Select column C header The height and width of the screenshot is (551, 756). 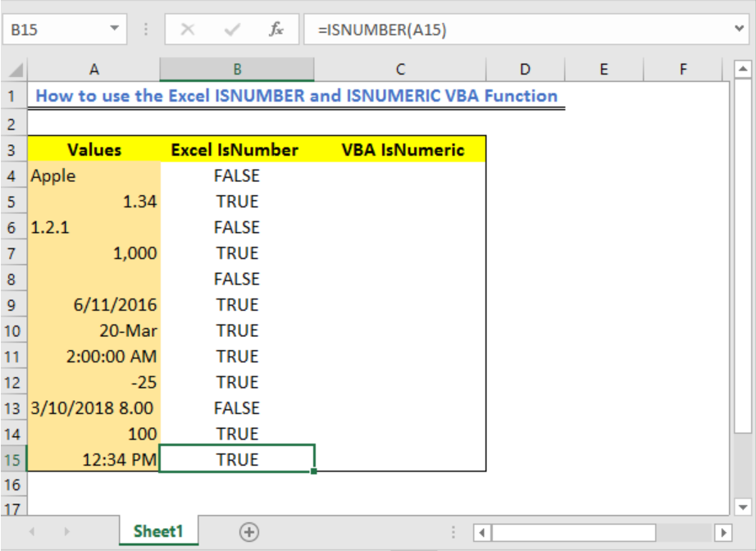(399, 70)
